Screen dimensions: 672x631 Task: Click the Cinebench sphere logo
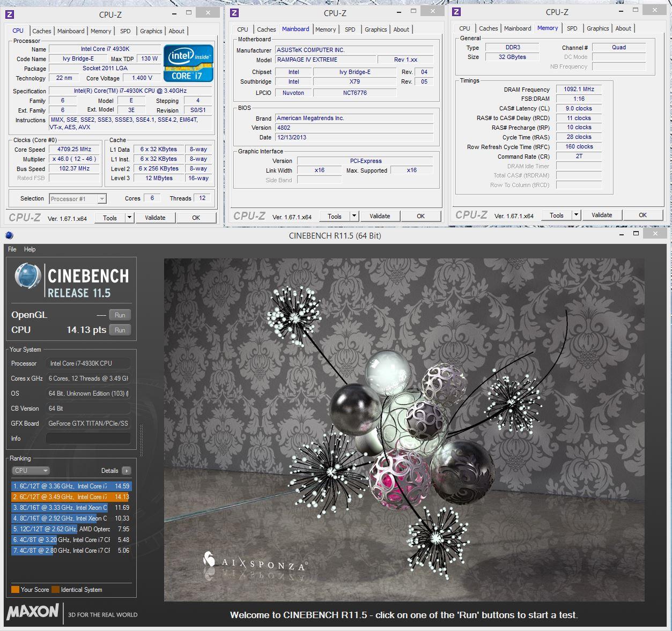click(x=28, y=277)
